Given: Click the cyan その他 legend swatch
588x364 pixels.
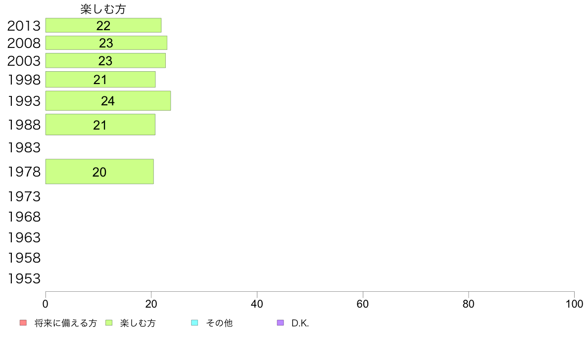Looking at the screenshot, I should pyautogui.click(x=195, y=323).
